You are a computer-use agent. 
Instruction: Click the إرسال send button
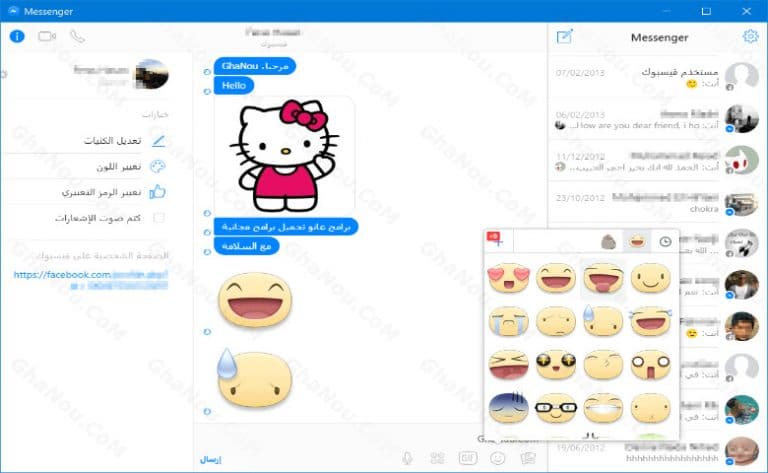click(x=211, y=459)
